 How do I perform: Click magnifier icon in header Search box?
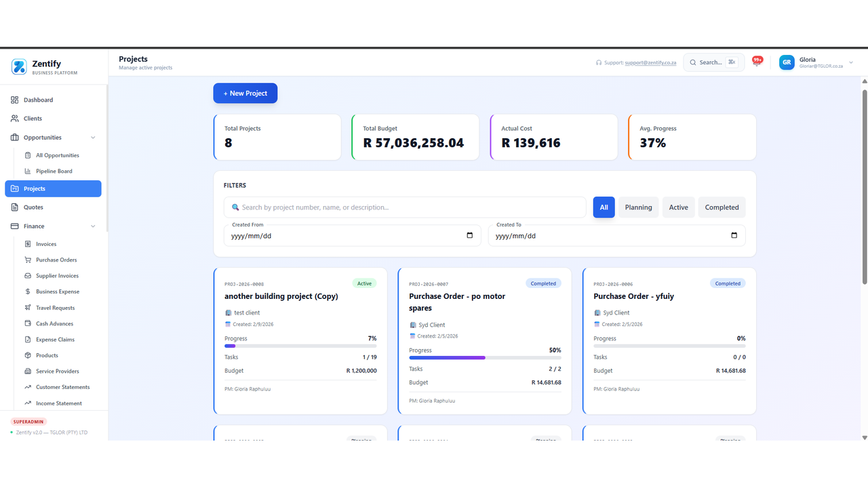pos(693,62)
